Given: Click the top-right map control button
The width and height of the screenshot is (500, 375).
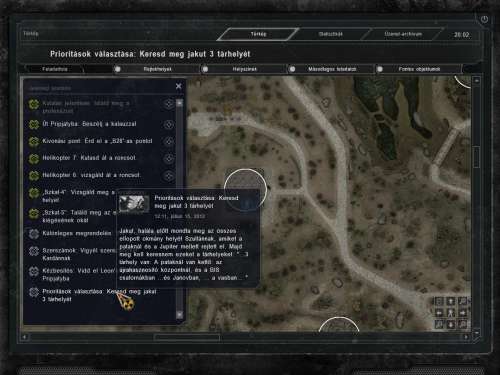Looking at the screenshot, I should (462, 302).
